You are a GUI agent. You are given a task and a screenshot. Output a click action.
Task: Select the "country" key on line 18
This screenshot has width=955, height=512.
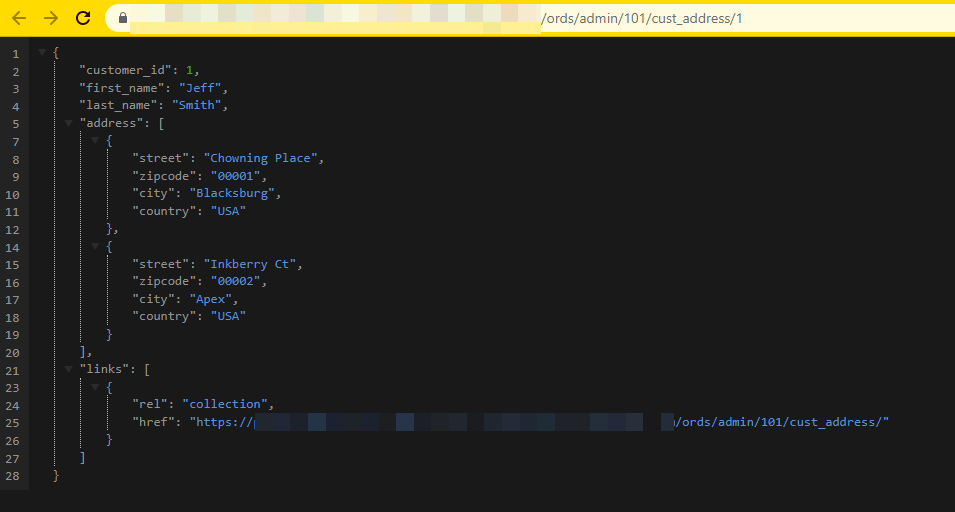[x=164, y=316]
